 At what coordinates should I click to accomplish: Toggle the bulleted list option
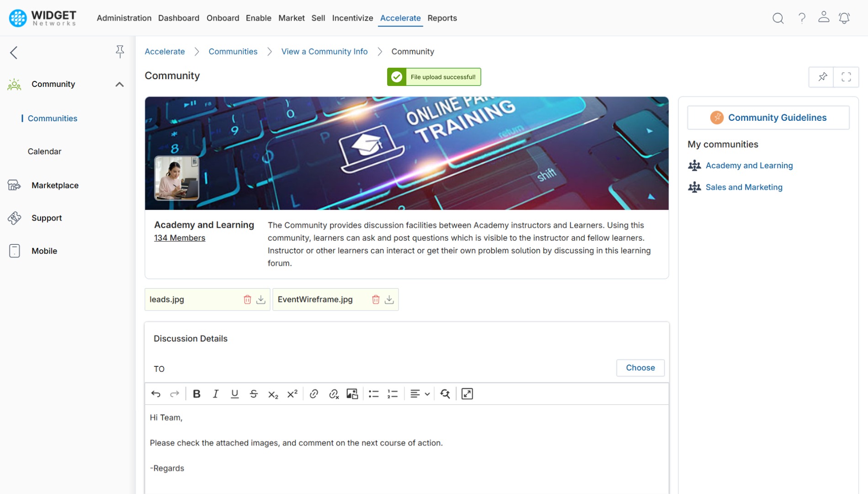[373, 394]
